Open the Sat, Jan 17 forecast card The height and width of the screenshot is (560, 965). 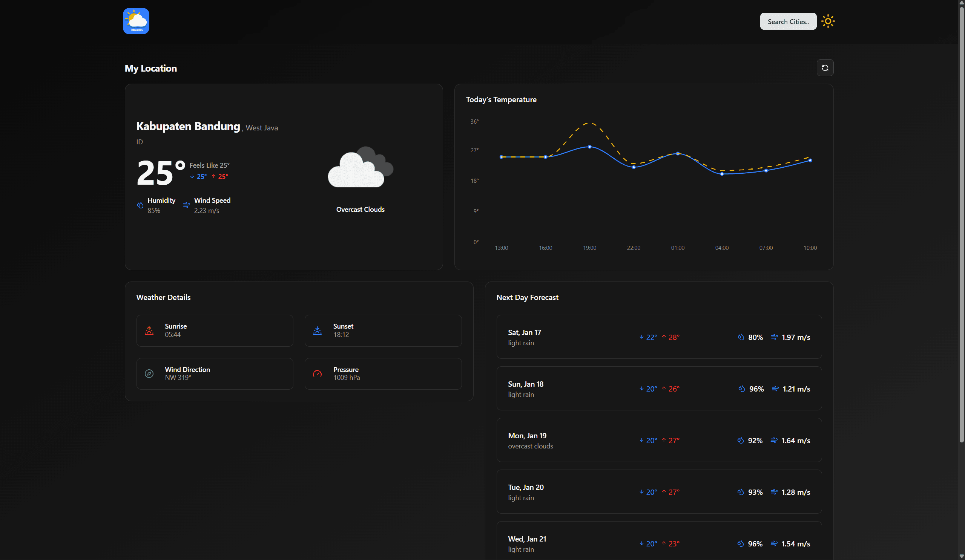click(659, 337)
